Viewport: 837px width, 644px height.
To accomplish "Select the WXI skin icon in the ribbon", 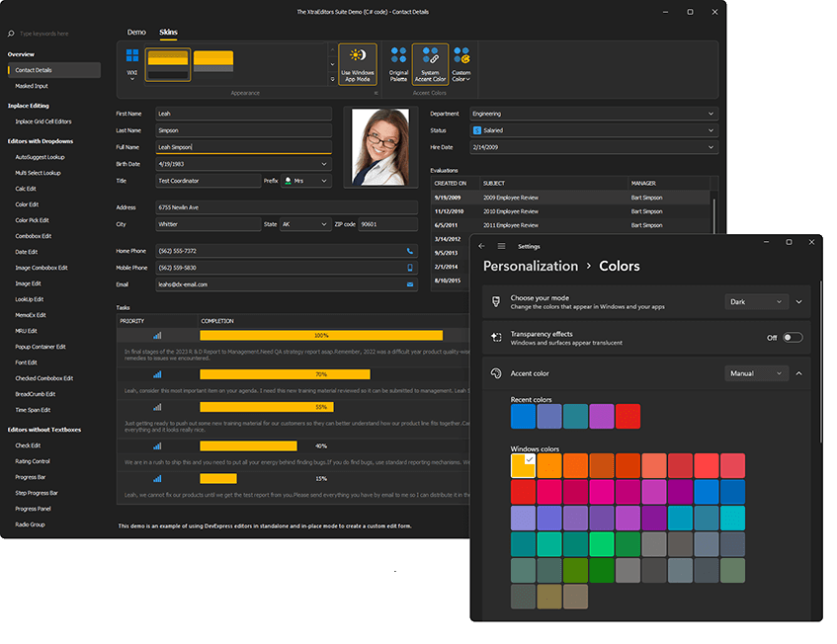I will pos(131,61).
